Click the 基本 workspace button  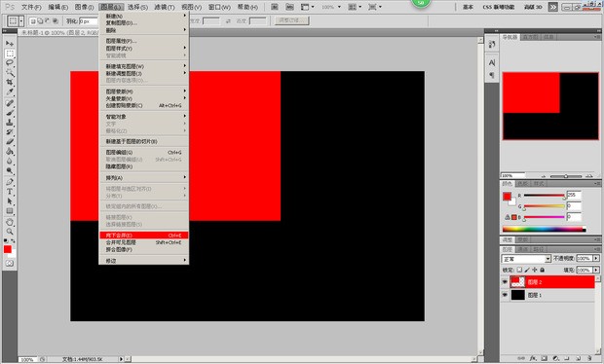tap(468, 7)
